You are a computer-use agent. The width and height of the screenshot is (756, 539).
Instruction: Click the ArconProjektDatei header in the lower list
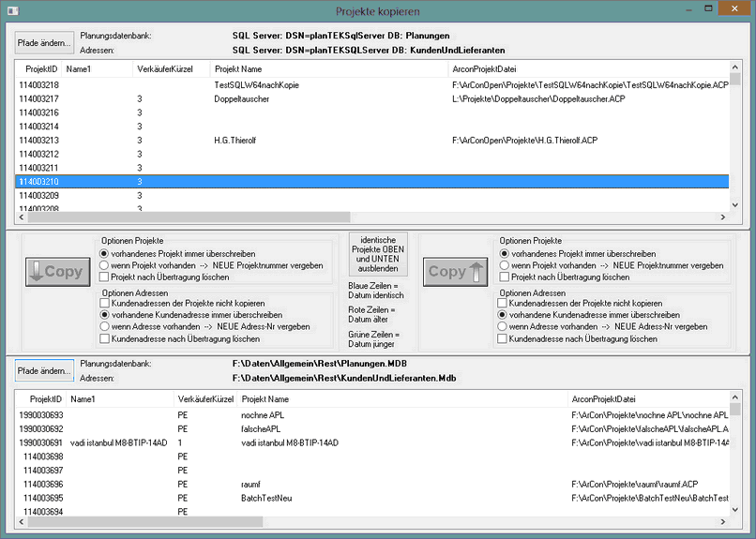pyautogui.click(x=603, y=398)
